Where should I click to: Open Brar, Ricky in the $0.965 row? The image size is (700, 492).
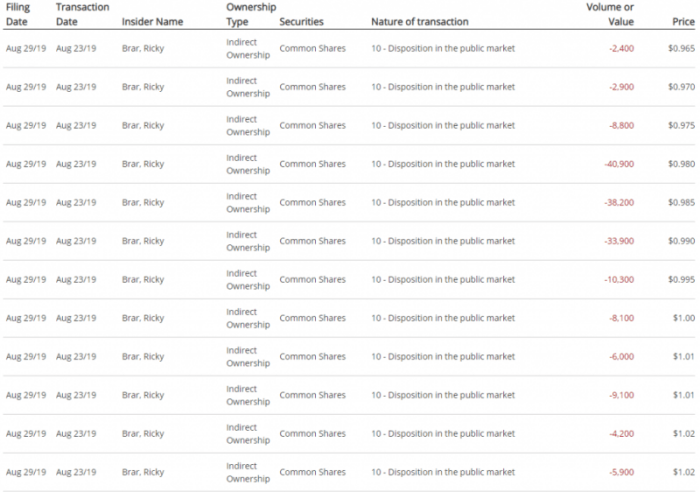[143, 48]
